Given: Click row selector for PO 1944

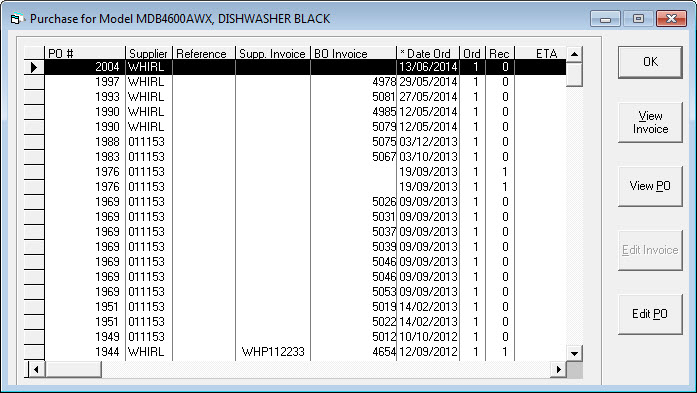Looking at the screenshot, I should coord(34,352).
